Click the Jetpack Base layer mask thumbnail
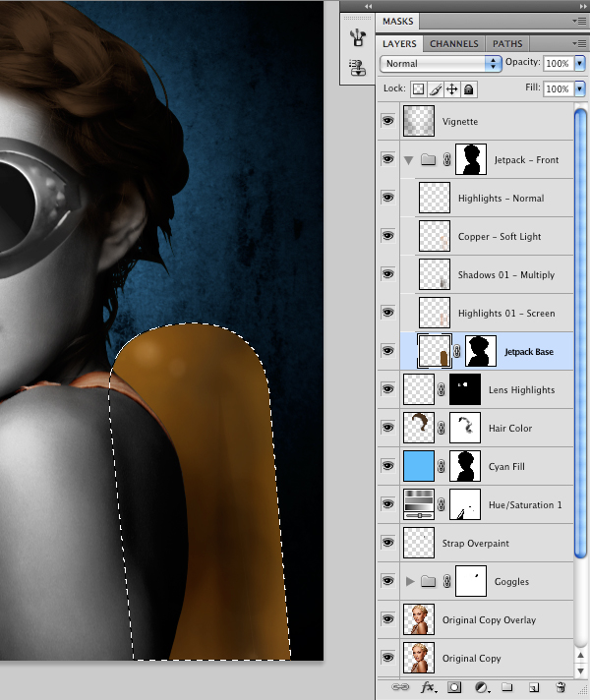Image resolution: width=590 pixels, height=700 pixels. (481, 351)
